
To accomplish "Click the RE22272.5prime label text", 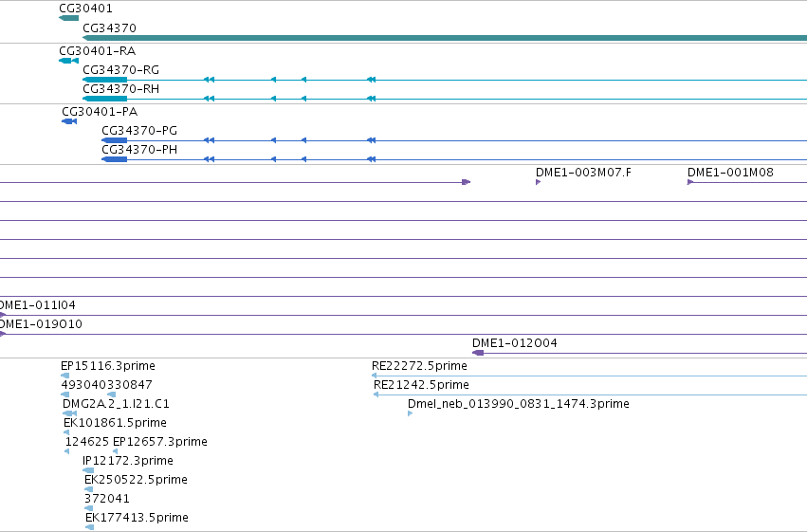I will coord(419,366).
